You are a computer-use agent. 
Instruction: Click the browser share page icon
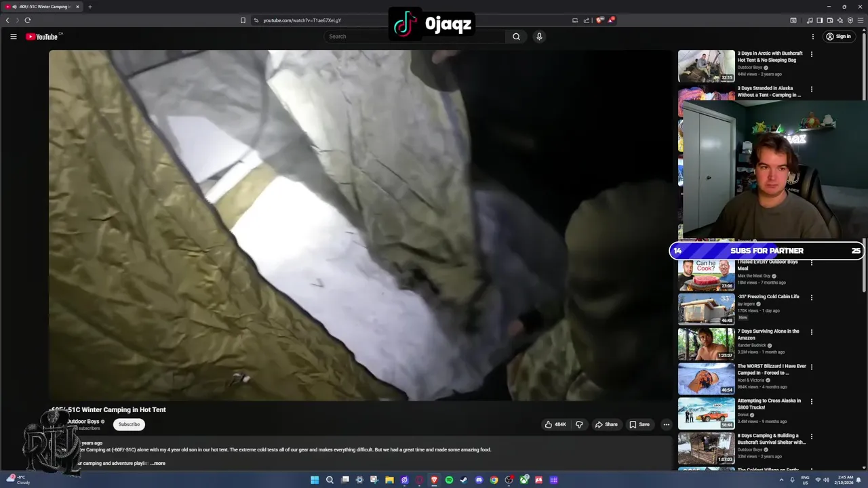[x=587, y=20]
